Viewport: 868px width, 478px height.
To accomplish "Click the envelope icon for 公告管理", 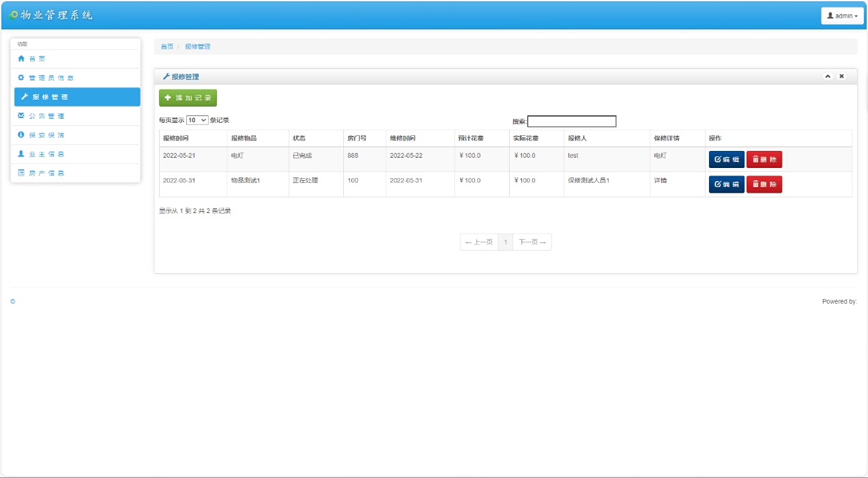I will (x=21, y=116).
